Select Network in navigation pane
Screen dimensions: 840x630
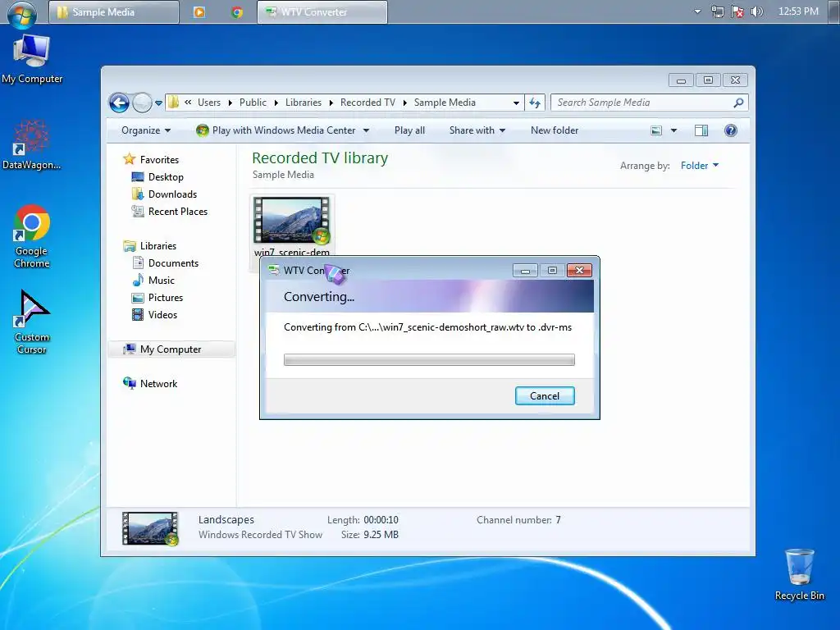click(x=158, y=384)
